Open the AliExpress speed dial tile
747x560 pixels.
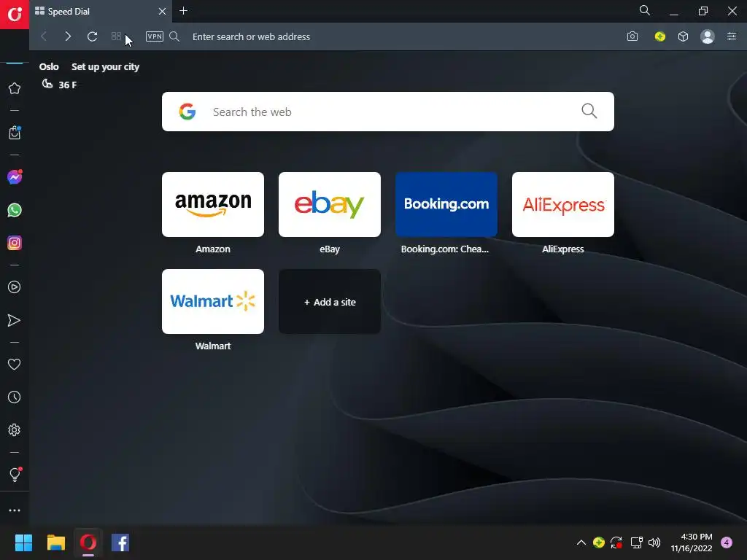[563, 205]
